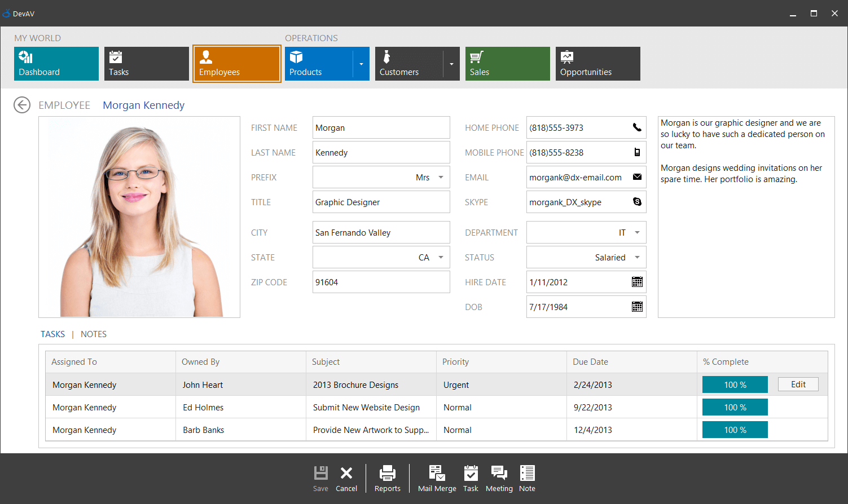The height and width of the screenshot is (504, 848).
Task: Switch to the NOTES tab
Action: click(x=93, y=334)
